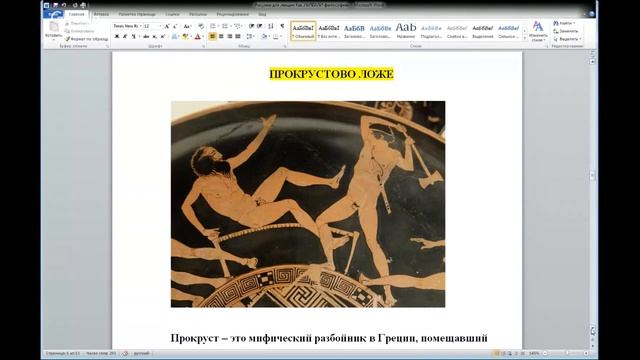Open the Paragraph (Абзац) dialog launcher
The image size is (640, 360).
coord(284,47)
